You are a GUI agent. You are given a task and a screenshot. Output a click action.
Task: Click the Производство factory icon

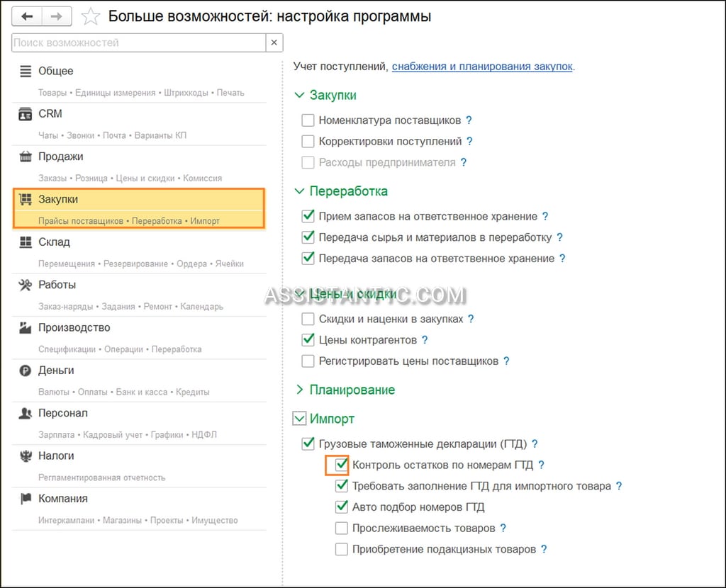coord(26,327)
